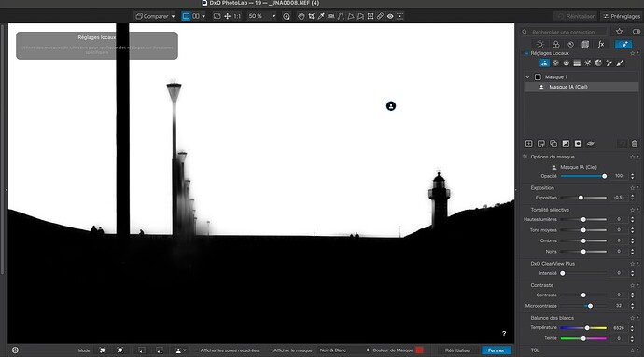The image size is (644, 357).
Task: Toggle the Masque 1 visibility checkbox
Action: (538, 76)
